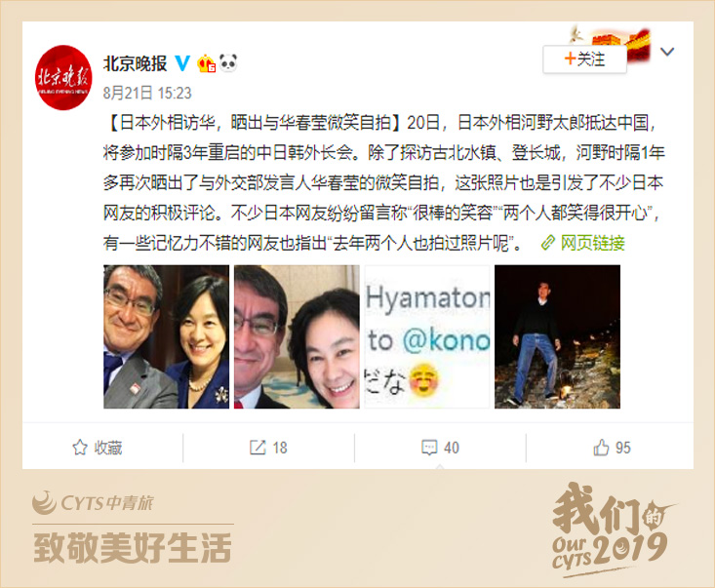715x588 pixels.
Task: Click the gold crown membership badge
Action: [x=206, y=63]
